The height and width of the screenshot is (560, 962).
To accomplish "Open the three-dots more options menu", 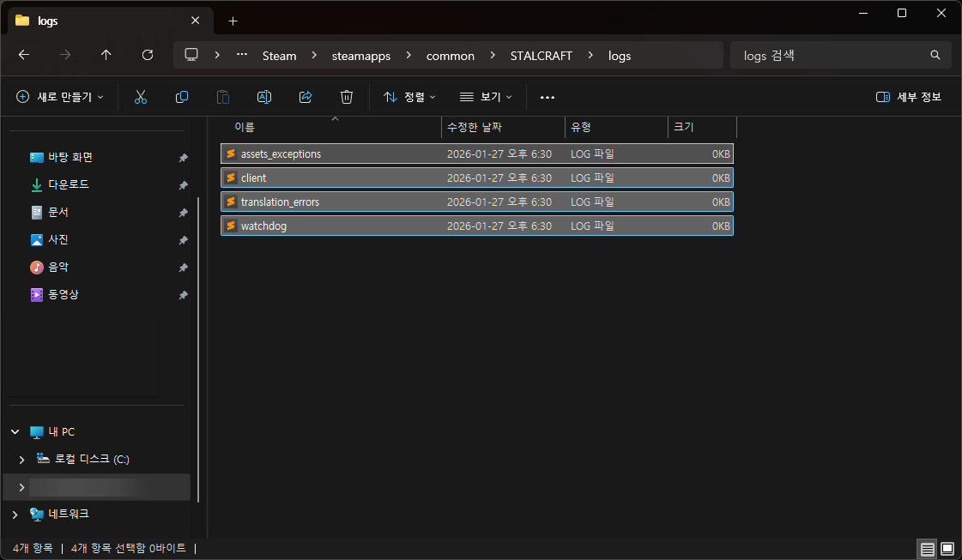I will (x=548, y=97).
